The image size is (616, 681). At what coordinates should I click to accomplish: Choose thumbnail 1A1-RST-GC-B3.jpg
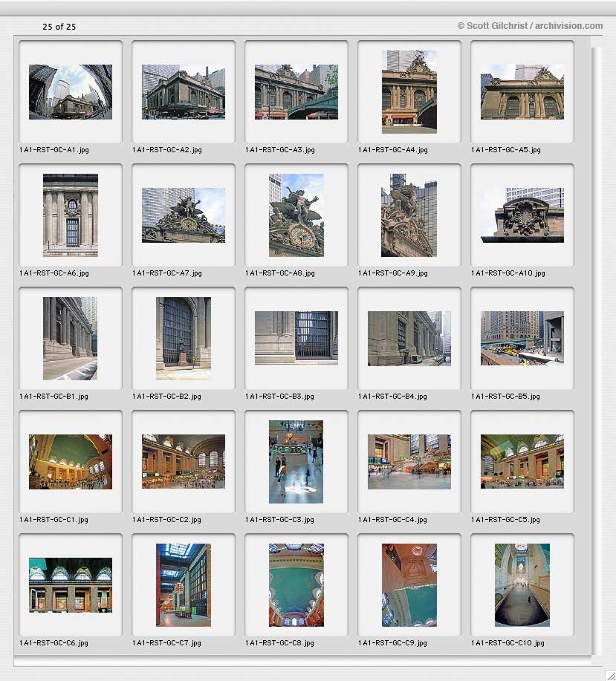tap(296, 338)
